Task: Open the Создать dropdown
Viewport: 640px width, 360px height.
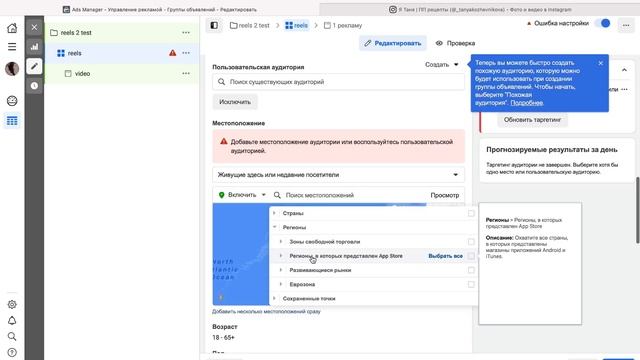Action: 442,64
